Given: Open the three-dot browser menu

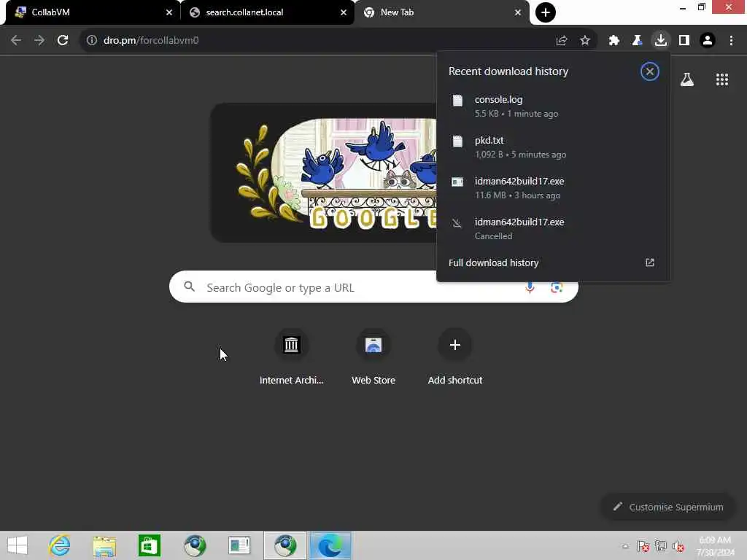Looking at the screenshot, I should [x=731, y=41].
